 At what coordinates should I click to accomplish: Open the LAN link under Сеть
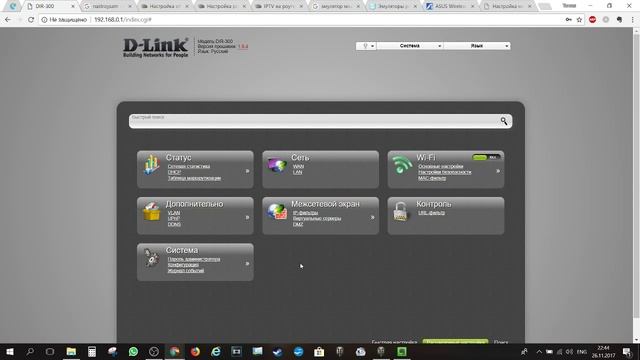pyautogui.click(x=297, y=172)
